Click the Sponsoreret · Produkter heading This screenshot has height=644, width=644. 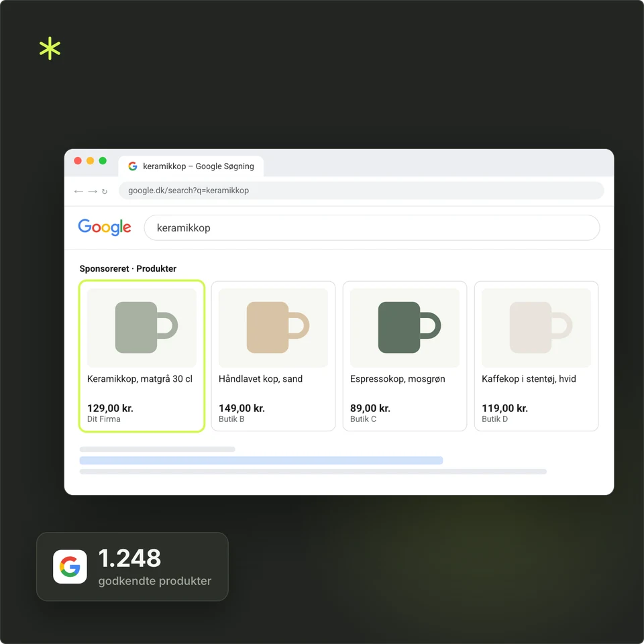tap(127, 268)
